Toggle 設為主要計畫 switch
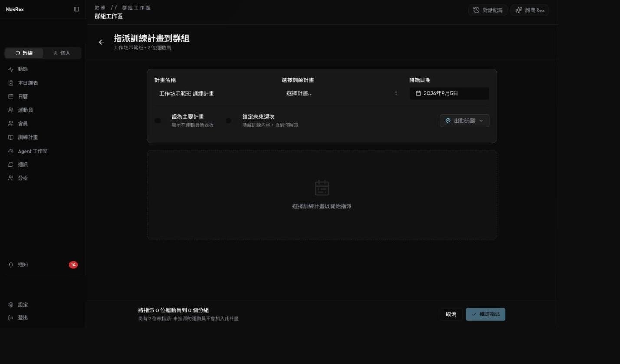The height and width of the screenshot is (364, 620). point(161,120)
